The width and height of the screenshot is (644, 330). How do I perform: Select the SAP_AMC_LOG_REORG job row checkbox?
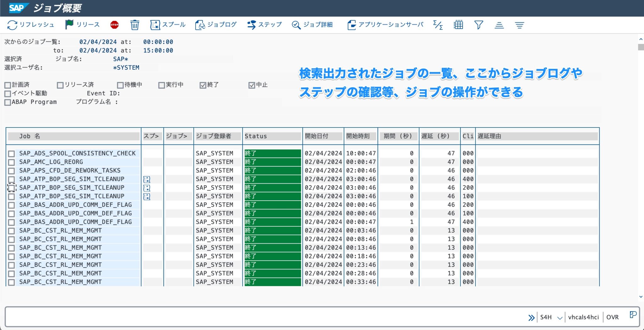tap(12, 162)
